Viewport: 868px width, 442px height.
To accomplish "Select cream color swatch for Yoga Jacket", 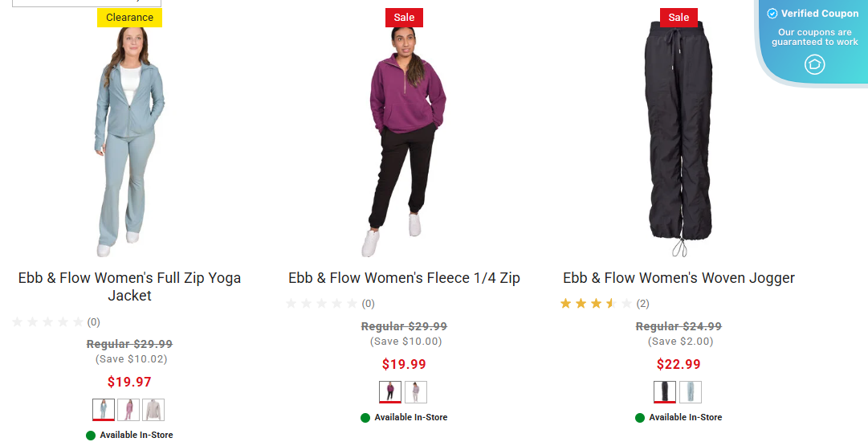I will click(153, 410).
